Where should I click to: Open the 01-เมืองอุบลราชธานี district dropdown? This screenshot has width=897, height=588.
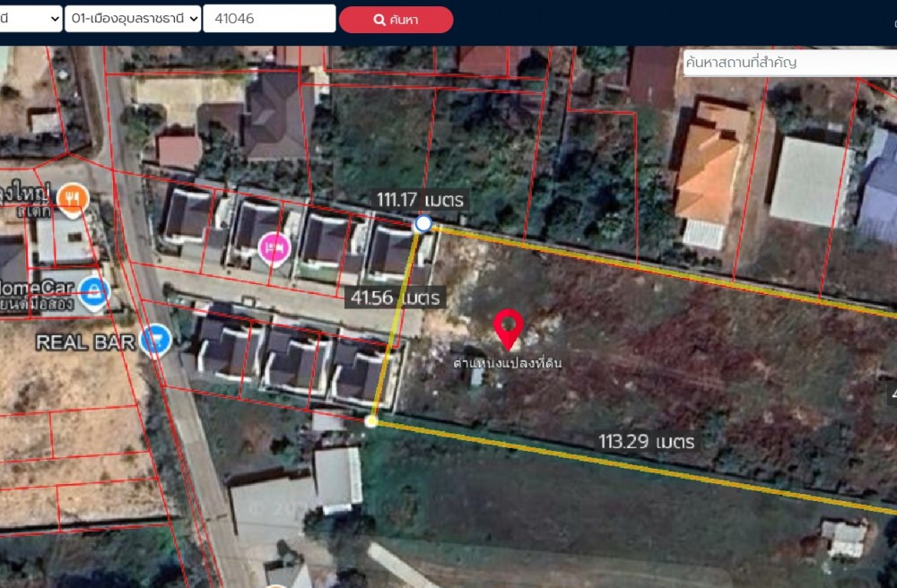(x=133, y=19)
